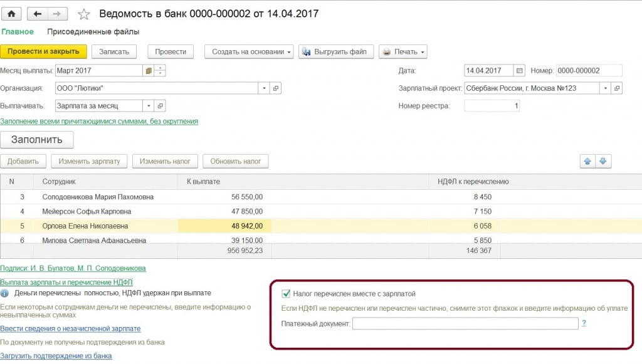Screen dimensions: 642x364
Task: Open organization ООО Лютики details icon
Action: (x=276, y=88)
